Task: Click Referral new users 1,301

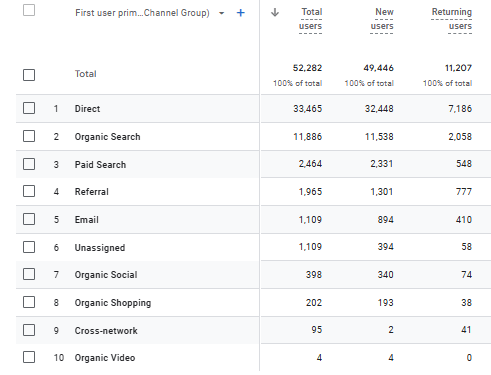Action: [x=382, y=192]
